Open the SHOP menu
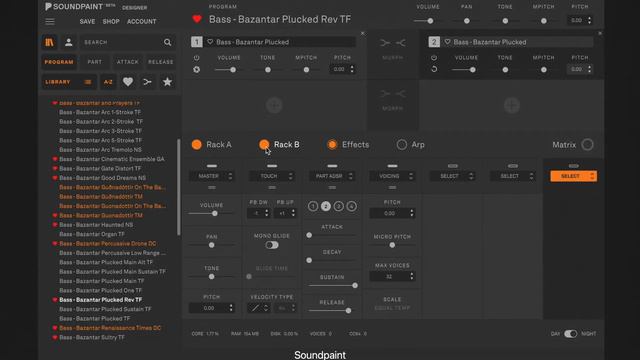This screenshot has width=640, height=360. (111, 22)
